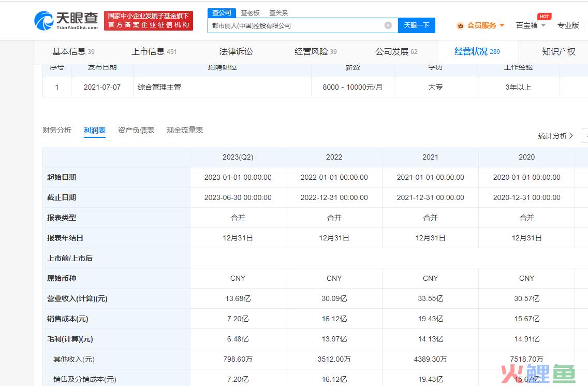Image resolution: width=588 pixels, height=386 pixels.
Task: Switch to 查老板 search tab
Action: (250, 12)
